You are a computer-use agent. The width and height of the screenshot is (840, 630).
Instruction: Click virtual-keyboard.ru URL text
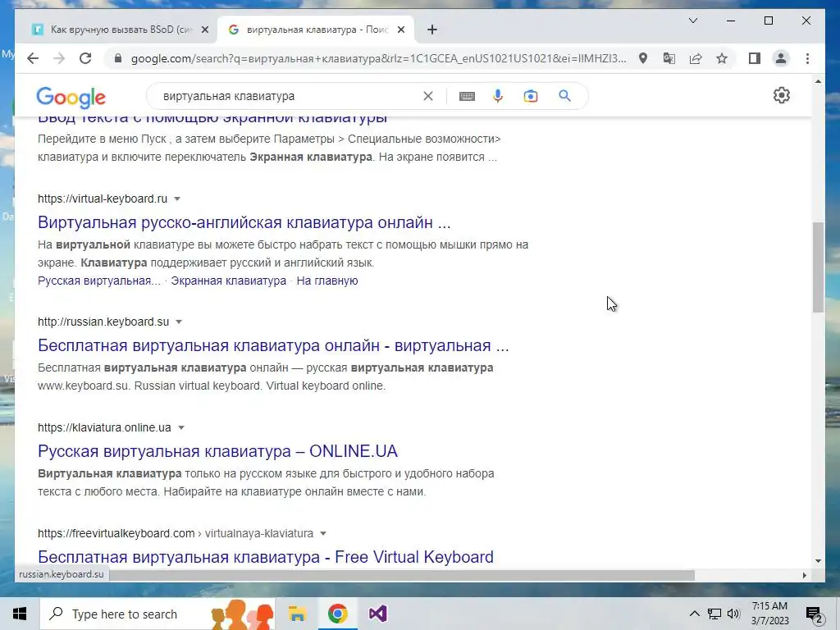click(103, 199)
